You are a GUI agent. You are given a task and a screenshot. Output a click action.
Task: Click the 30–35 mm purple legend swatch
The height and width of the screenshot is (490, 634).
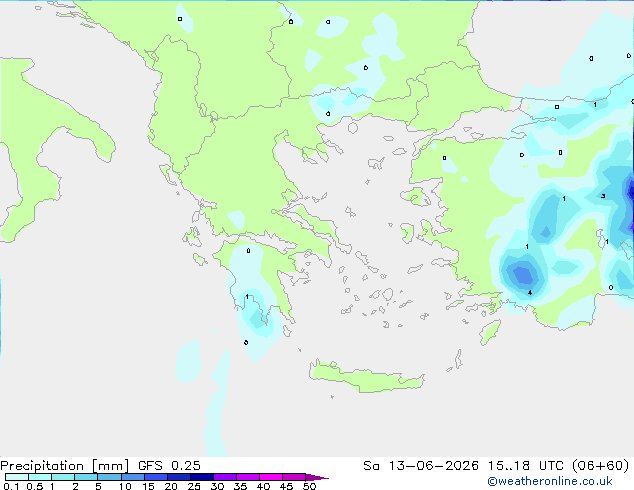point(225,477)
